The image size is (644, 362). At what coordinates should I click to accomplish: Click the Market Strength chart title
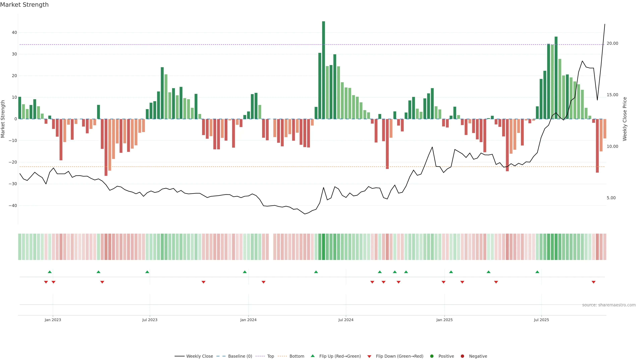point(24,5)
